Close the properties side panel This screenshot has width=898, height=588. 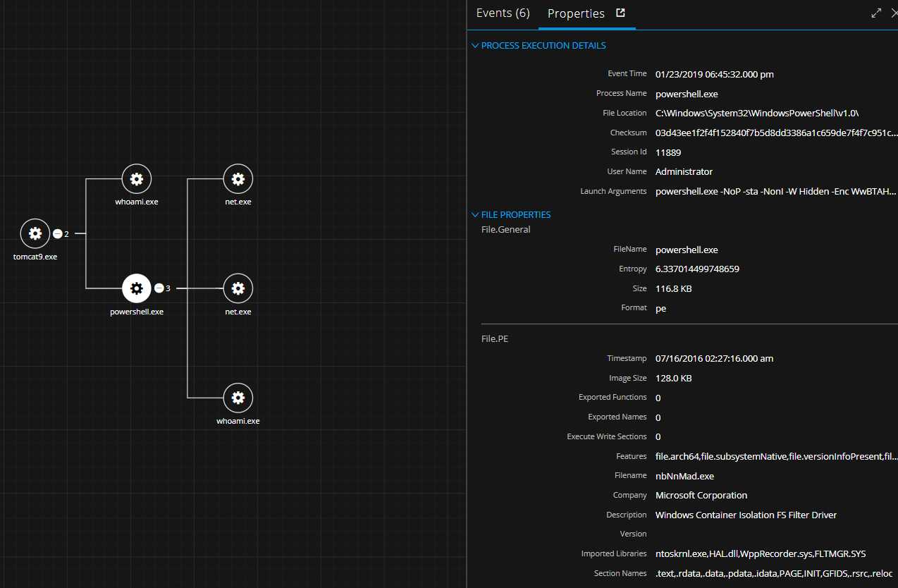pyautogui.click(x=894, y=13)
